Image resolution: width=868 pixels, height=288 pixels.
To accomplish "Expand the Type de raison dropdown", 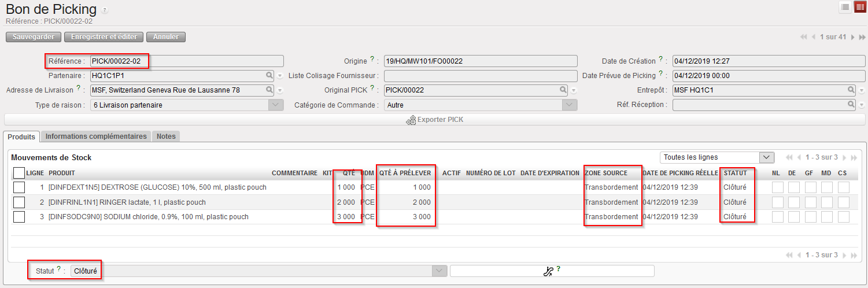I will click(276, 105).
